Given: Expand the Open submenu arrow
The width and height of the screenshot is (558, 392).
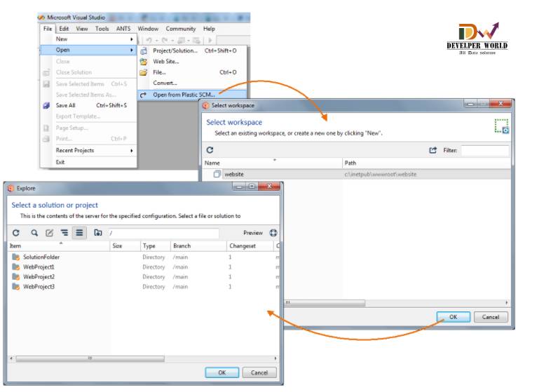Looking at the screenshot, I should (132, 50).
